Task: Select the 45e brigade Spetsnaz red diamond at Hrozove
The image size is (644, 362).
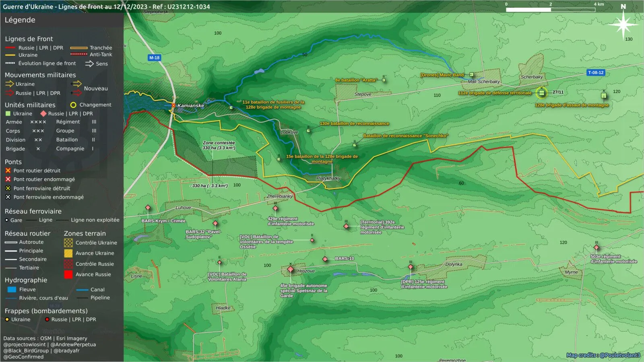Action: pyautogui.click(x=290, y=269)
